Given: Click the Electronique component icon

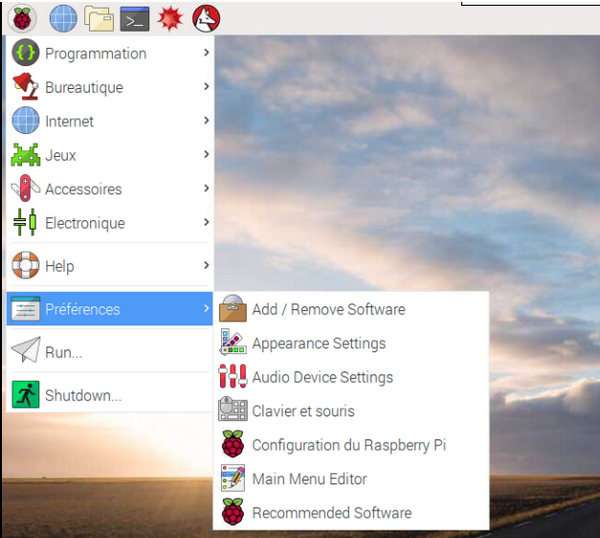Looking at the screenshot, I should point(25,222).
